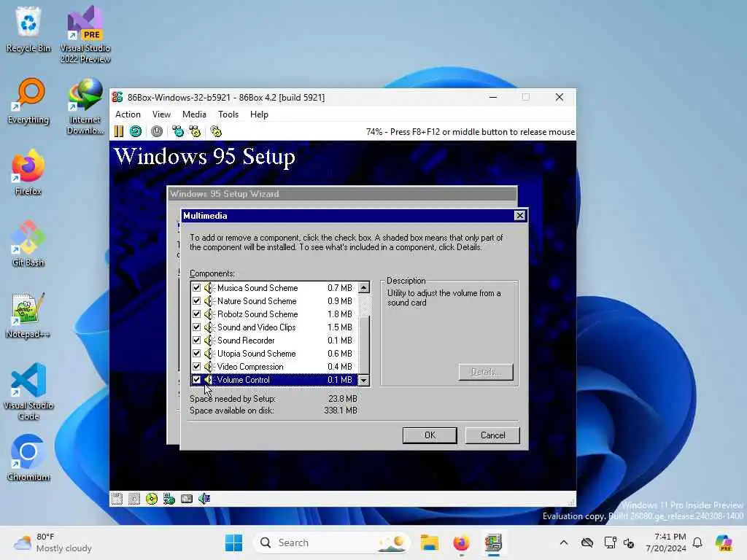Open the Help menu in 86Box
The height and width of the screenshot is (560, 747).
(259, 114)
